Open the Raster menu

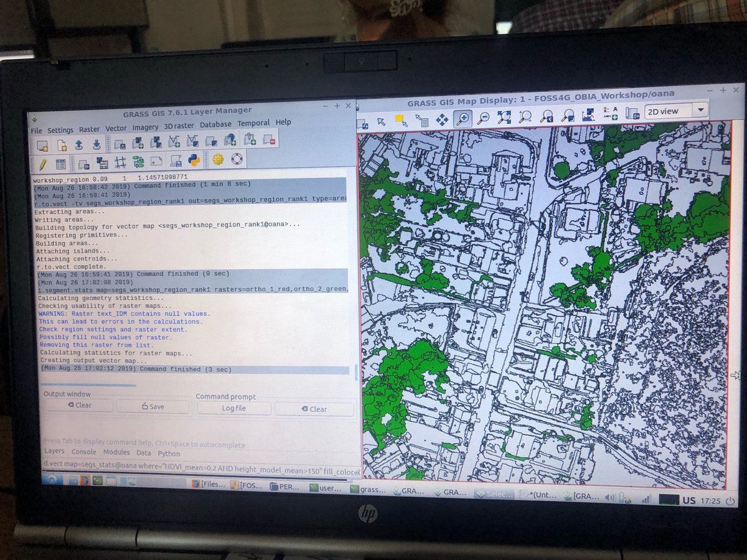[x=89, y=129]
